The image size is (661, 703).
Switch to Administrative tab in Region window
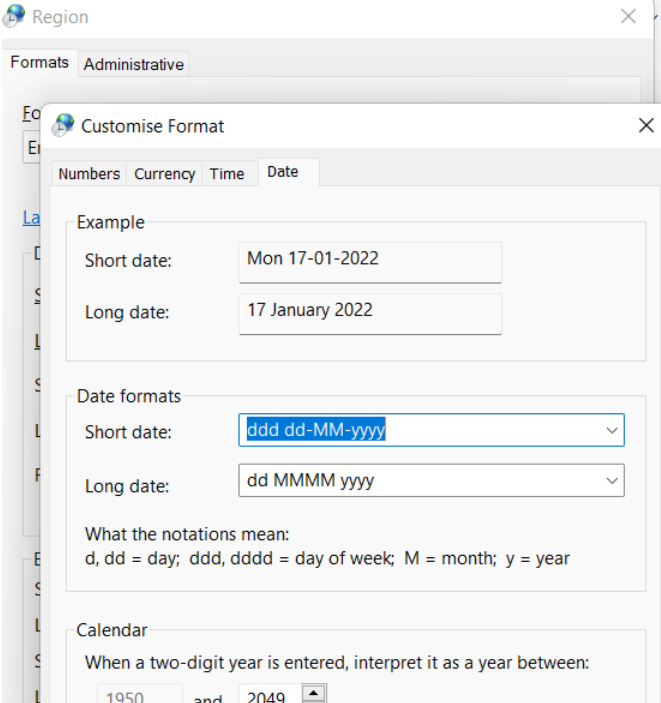[x=134, y=64]
